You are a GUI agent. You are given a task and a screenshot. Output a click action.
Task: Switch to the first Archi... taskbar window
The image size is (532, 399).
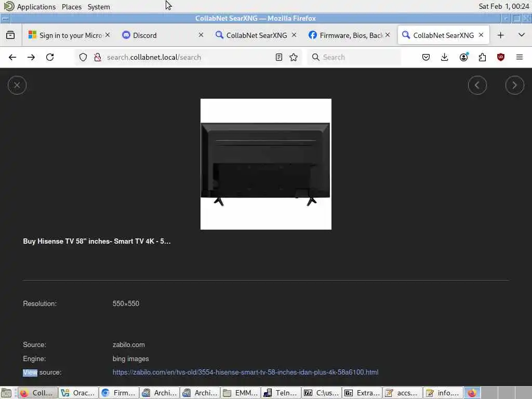159,393
